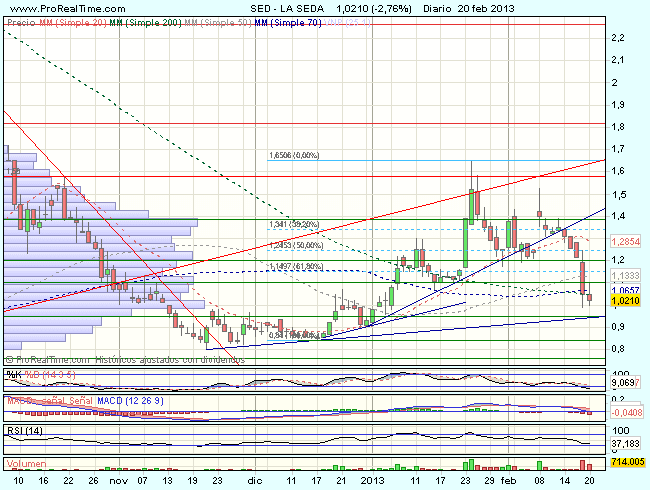Select the 1,2453 (50,00%) Fibonacci level label
Image resolution: width=650 pixels, height=490 pixels.
[x=293, y=244]
